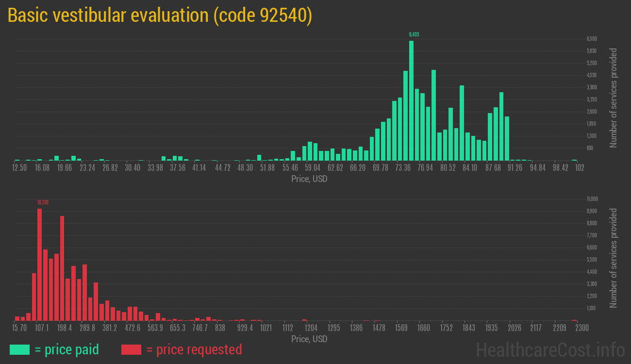This screenshot has width=631, height=364.
Task: Click the 12.50 tick on the upper x-axis
Action: click(x=19, y=167)
